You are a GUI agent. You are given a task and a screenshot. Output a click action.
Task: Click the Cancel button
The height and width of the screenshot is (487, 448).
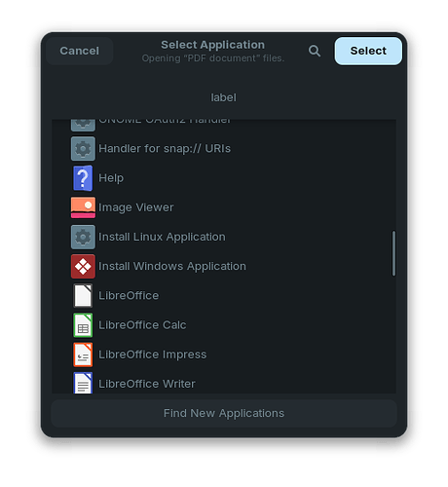[80, 51]
